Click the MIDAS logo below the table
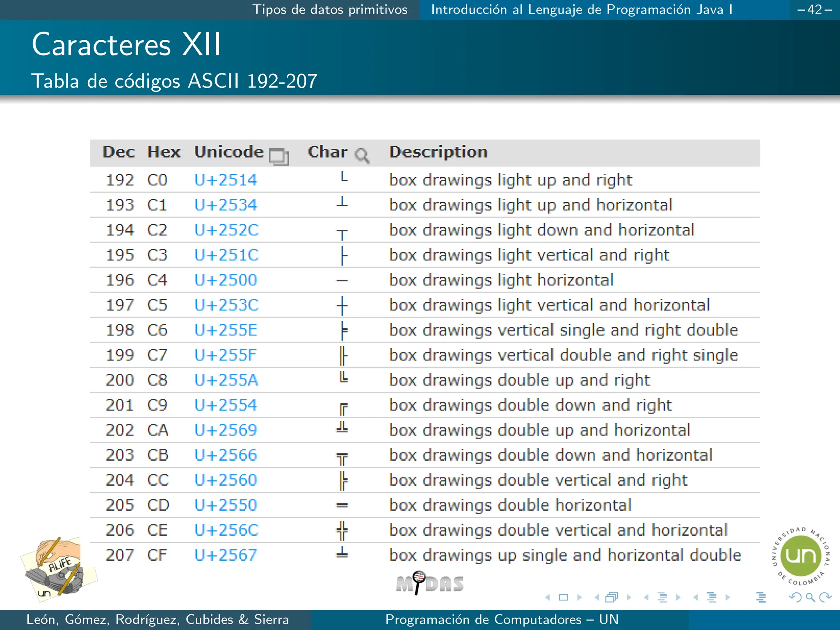 pos(429,583)
